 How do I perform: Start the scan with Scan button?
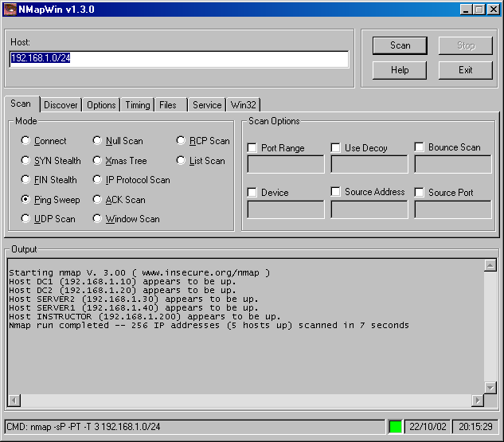tap(400, 45)
